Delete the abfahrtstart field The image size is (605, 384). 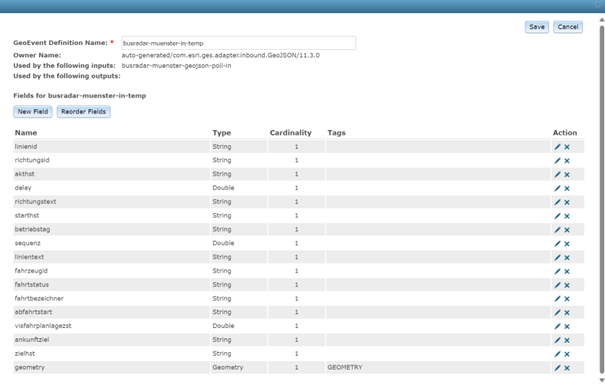pyautogui.click(x=567, y=313)
